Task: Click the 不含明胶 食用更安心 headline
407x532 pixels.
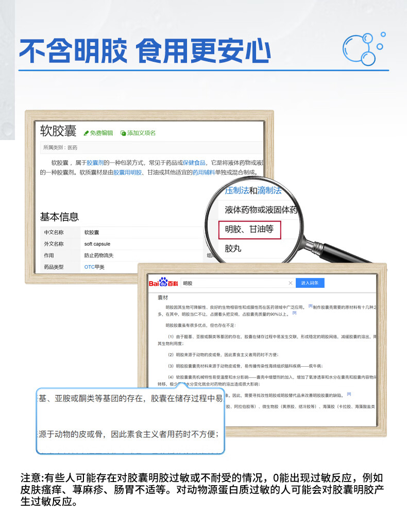Action: coord(145,51)
